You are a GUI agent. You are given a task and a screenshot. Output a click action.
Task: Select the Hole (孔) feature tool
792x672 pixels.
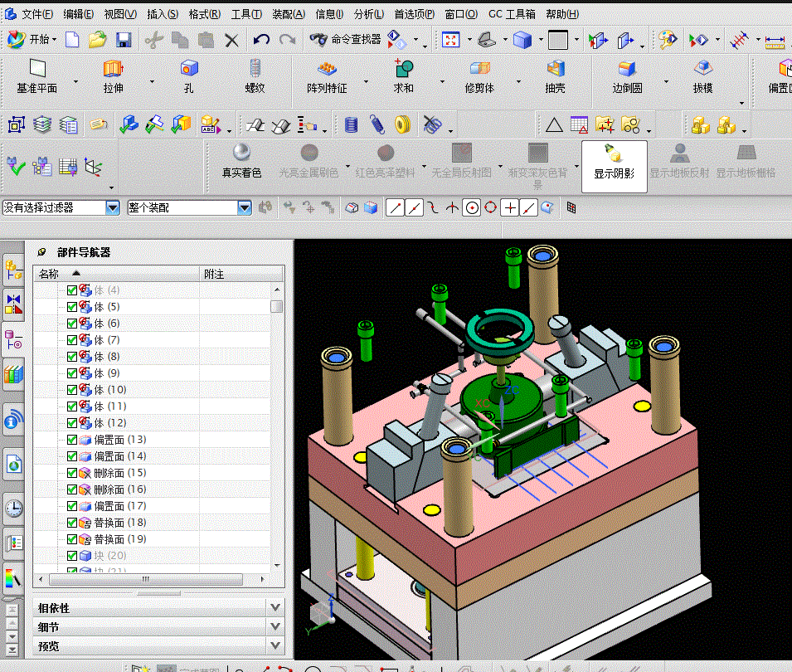click(189, 76)
